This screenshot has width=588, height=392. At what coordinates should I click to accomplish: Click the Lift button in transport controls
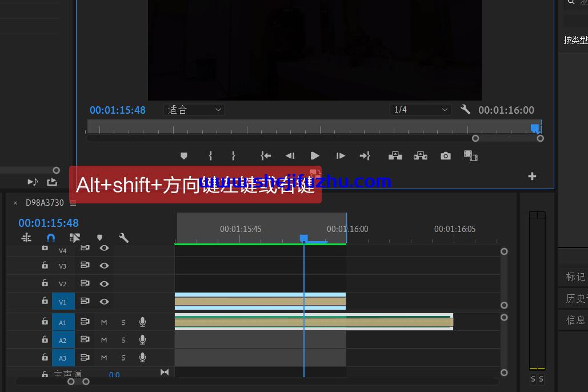click(x=395, y=156)
